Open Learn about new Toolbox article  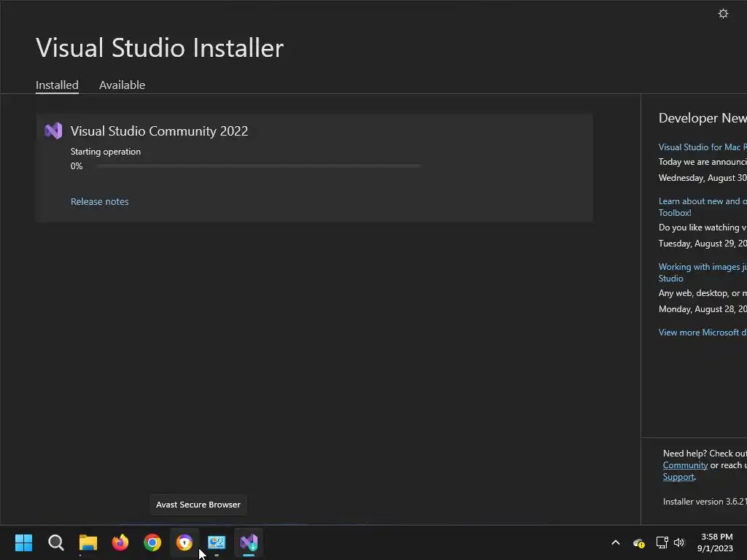(x=703, y=206)
